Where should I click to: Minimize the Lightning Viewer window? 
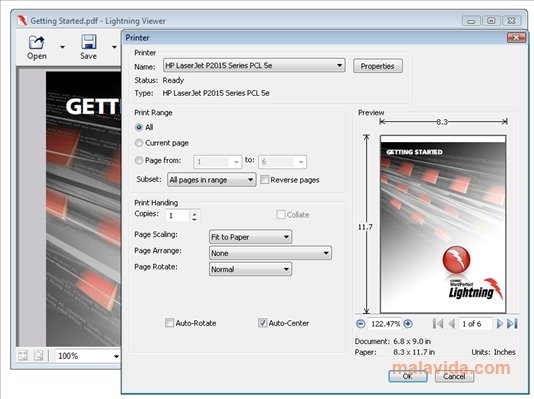click(471, 21)
